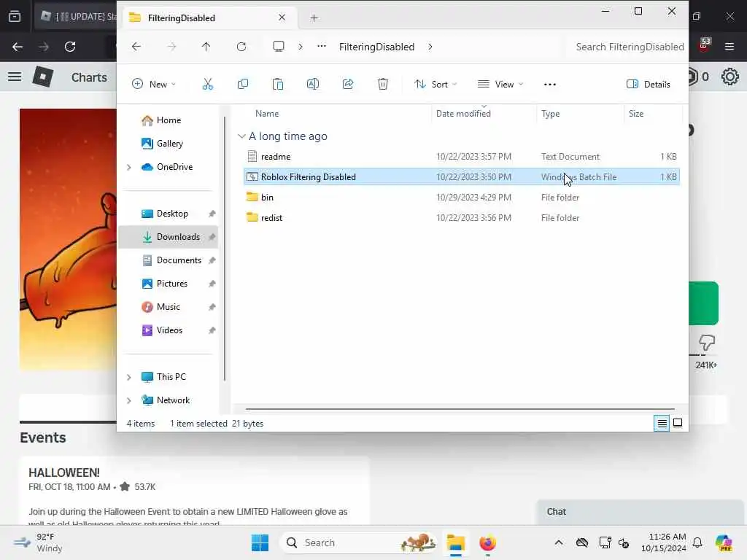
Task: Select the bin folder
Action: [462, 197]
